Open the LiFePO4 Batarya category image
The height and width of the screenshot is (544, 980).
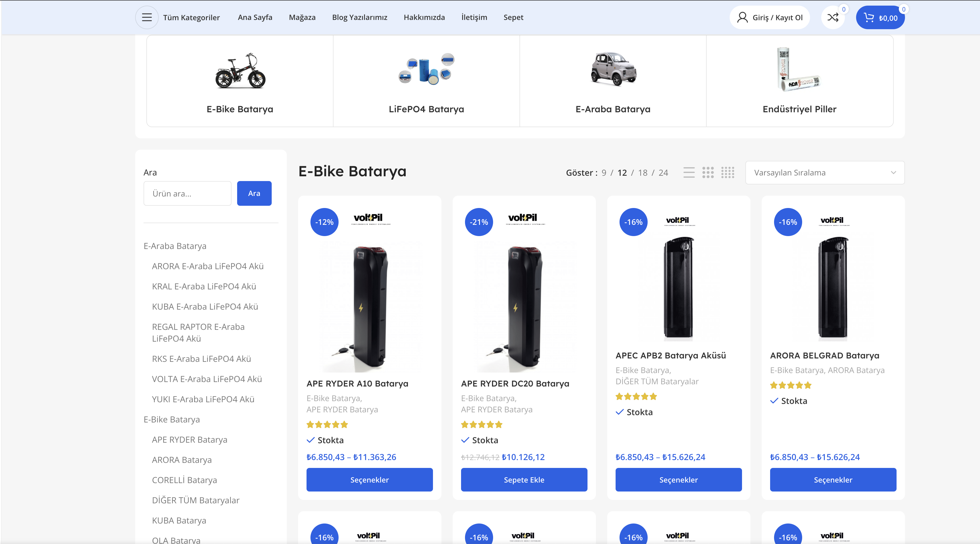pos(427,69)
